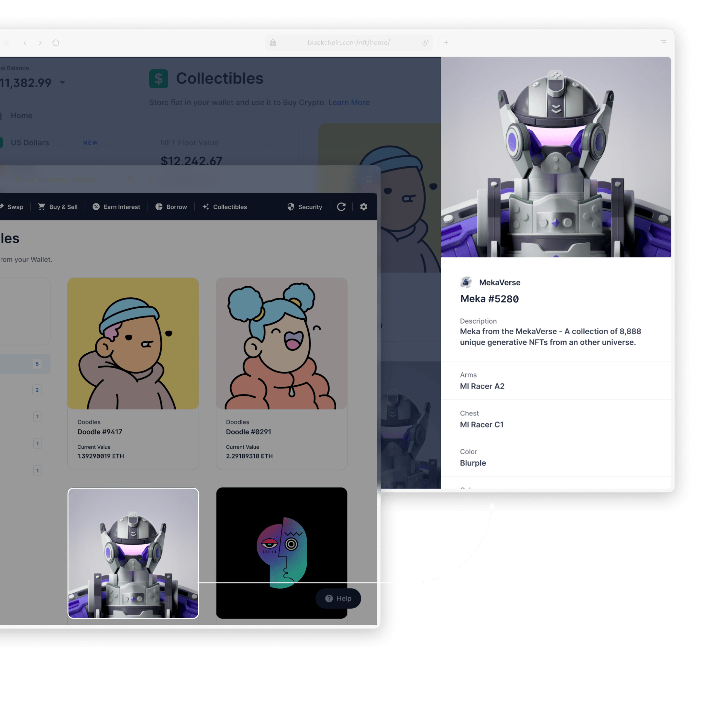Click the browser back arrow
728x728 pixels.
tap(25, 43)
